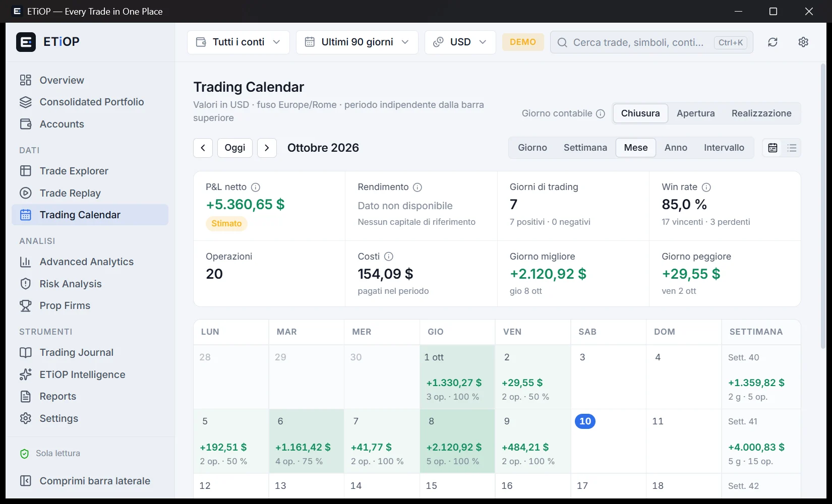Open Consolidated Portfolio in the sidebar
832x504 pixels.
[90, 102]
